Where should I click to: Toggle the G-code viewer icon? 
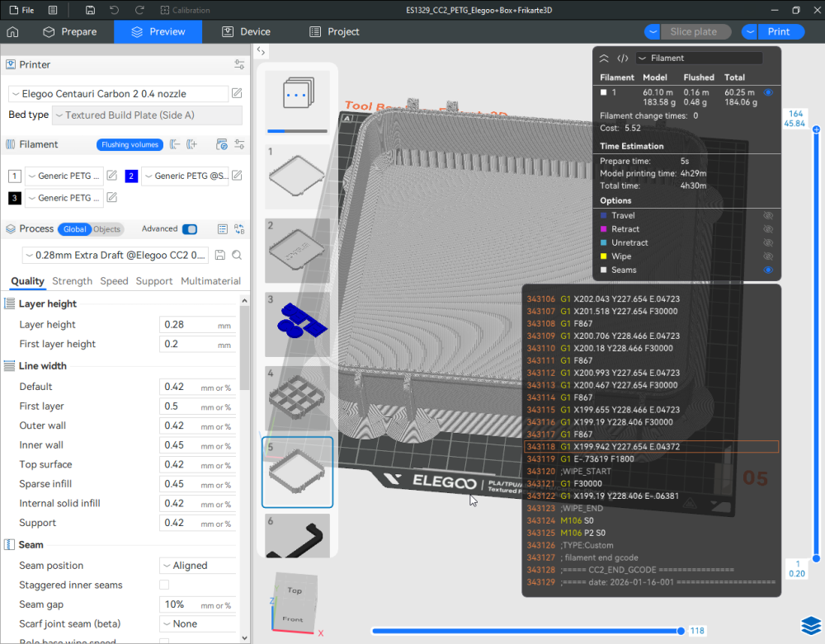(x=623, y=59)
